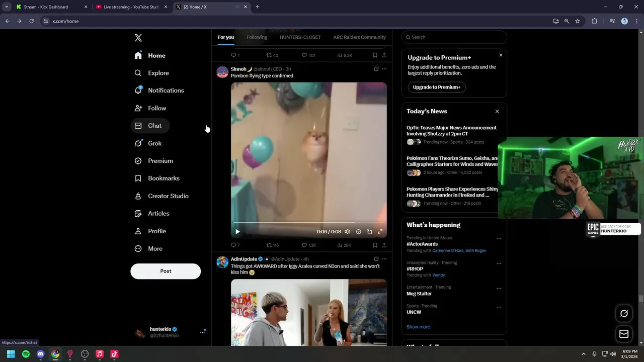This screenshot has width=644, height=362.
Task: Open more options on Sinnoh's post
Action: coord(384,69)
